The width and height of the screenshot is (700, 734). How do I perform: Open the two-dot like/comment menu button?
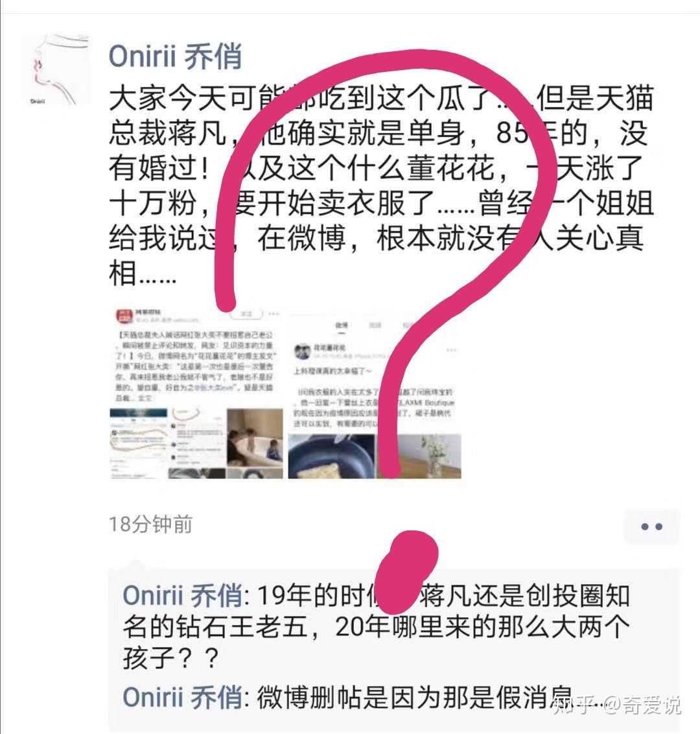pyautogui.click(x=651, y=527)
